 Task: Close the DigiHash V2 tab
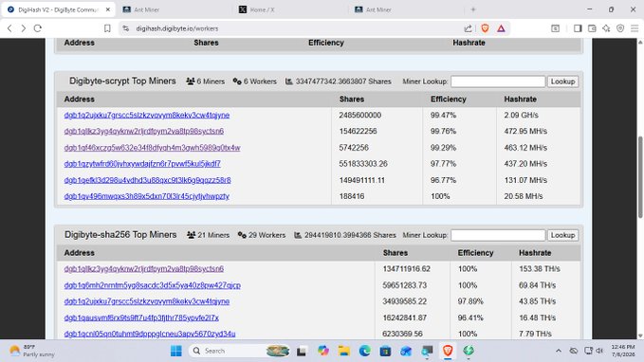point(108,9)
